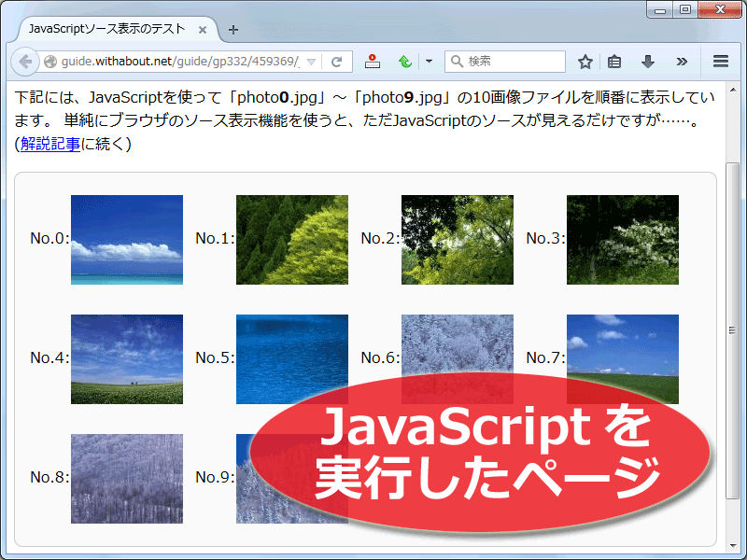This screenshot has width=747, height=560.
Task: Open the Firefox hamburger menu
Action: 720,62
